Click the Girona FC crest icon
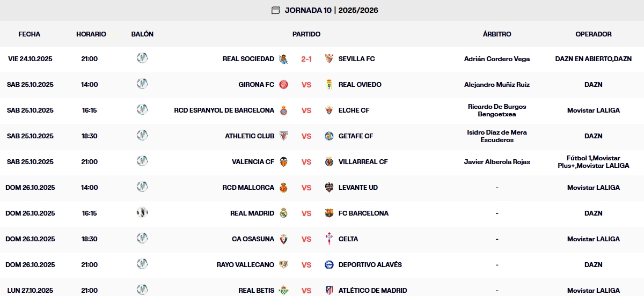This screenshot has width=644, height=296. 284,85
